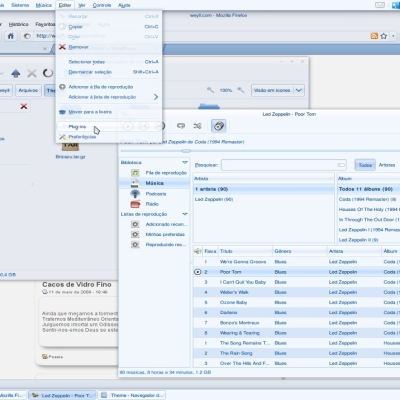
Task: Click inside the Pesquisar search field
Action: 283,165
